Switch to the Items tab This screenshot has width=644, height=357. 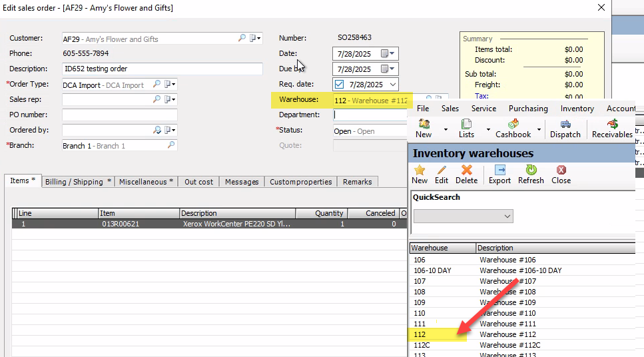(x=23, y=180)
